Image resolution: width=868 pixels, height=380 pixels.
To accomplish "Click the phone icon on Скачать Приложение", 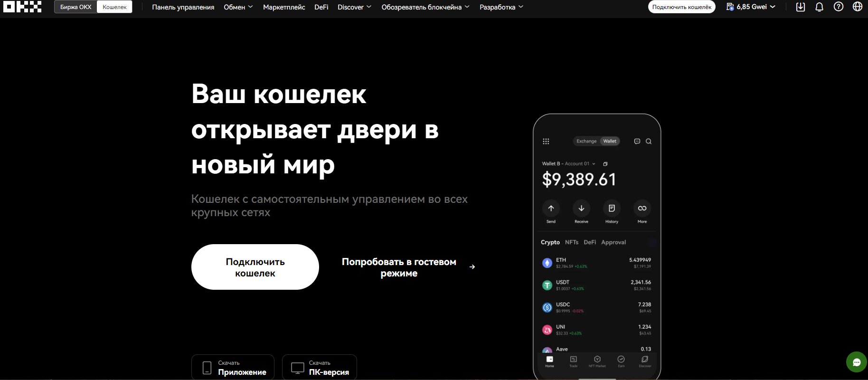I will point(207,368).
